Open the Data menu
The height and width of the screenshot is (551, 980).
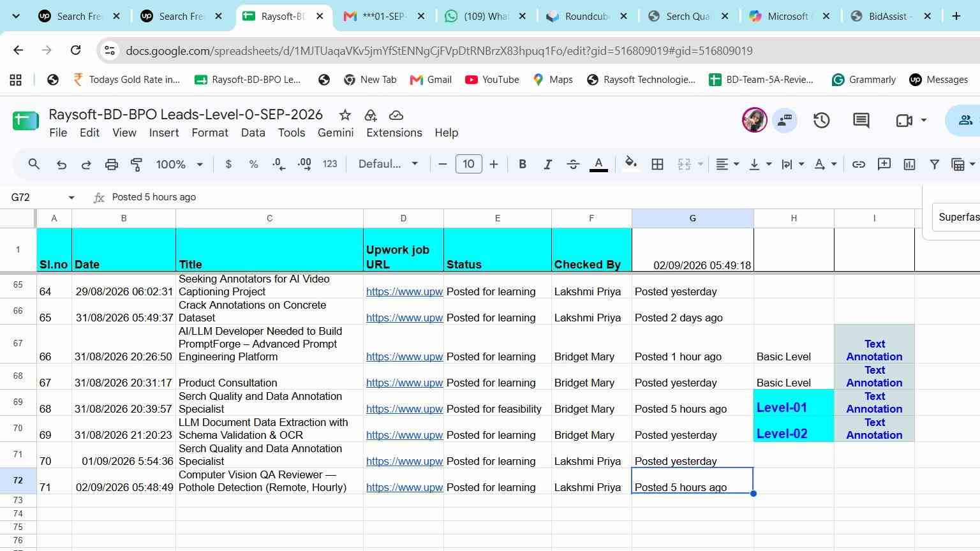coord(253,133)
